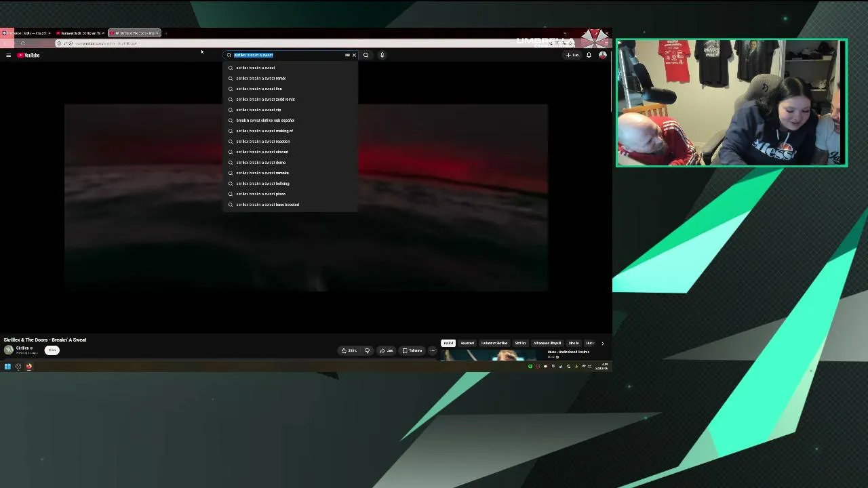Image resolution: width=868 pixels, height=488 pixels.
Task: Open more actions three-dot menu
Action: [433, 350]
